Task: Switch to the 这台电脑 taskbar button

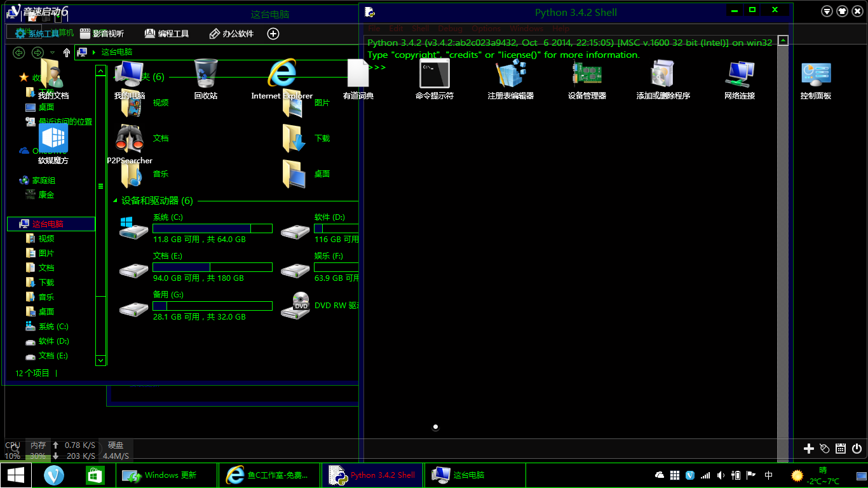Action: click(x=475, y=475)
